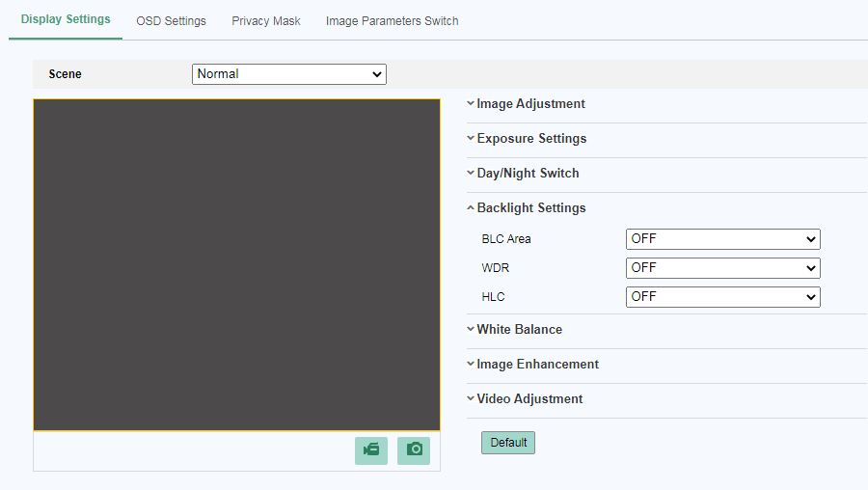The height and width of the screenshot is (490, 868).
Task: Expand the Exposure Settings section
Action: [x=531, y=139]
